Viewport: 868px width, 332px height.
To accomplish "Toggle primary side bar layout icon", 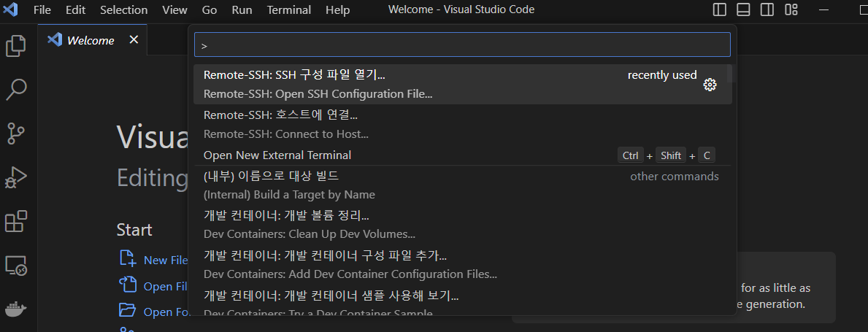I will [720, 9].
